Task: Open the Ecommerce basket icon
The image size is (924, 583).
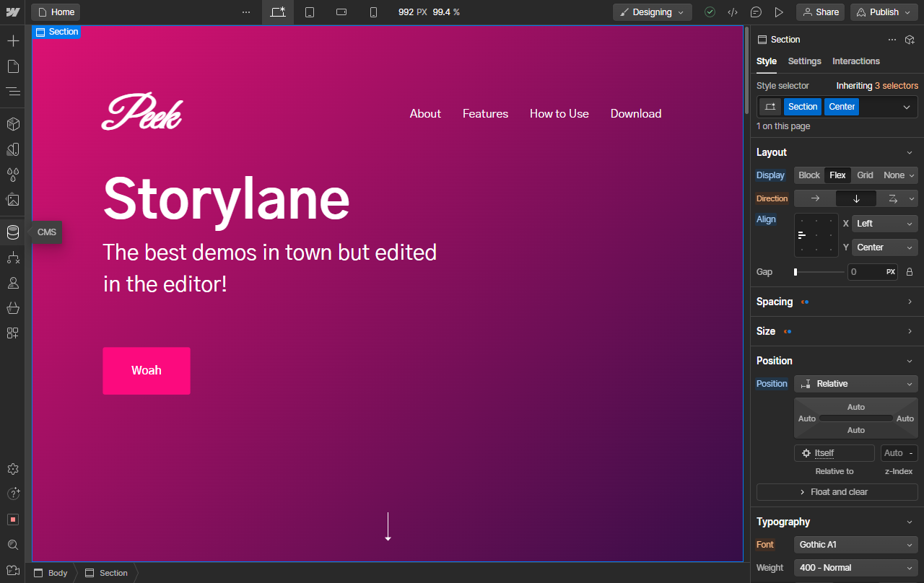Action: (13, 308)
